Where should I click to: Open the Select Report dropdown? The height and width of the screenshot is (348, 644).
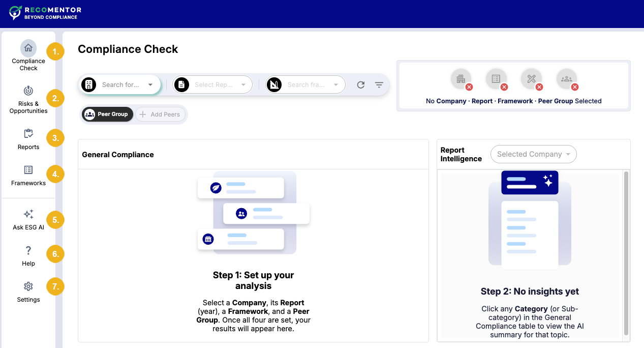pyautogui.click(x=243, y=84)
